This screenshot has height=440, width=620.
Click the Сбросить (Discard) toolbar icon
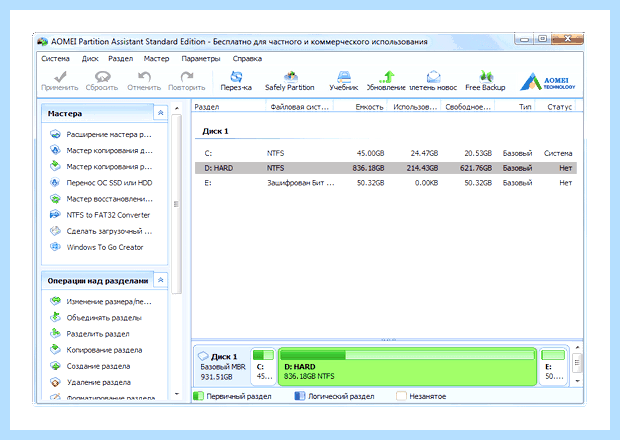coord(102,76)
